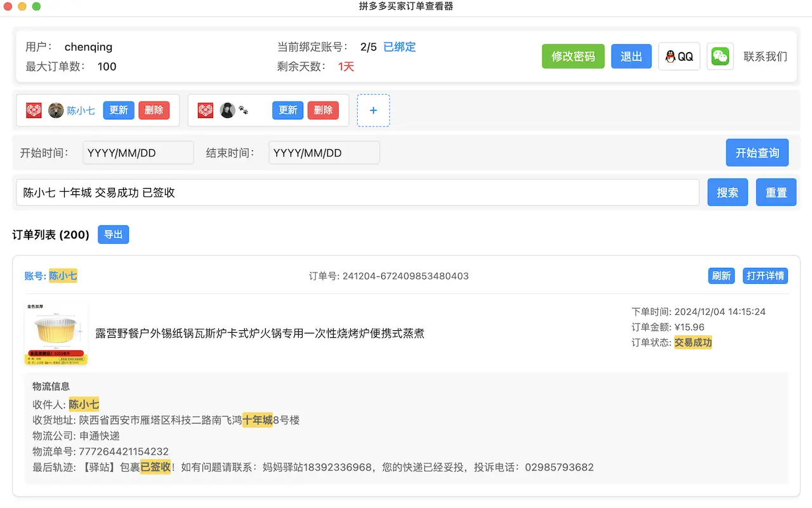Click the recipient name 陈小七 in logistics info

point(84,404)
